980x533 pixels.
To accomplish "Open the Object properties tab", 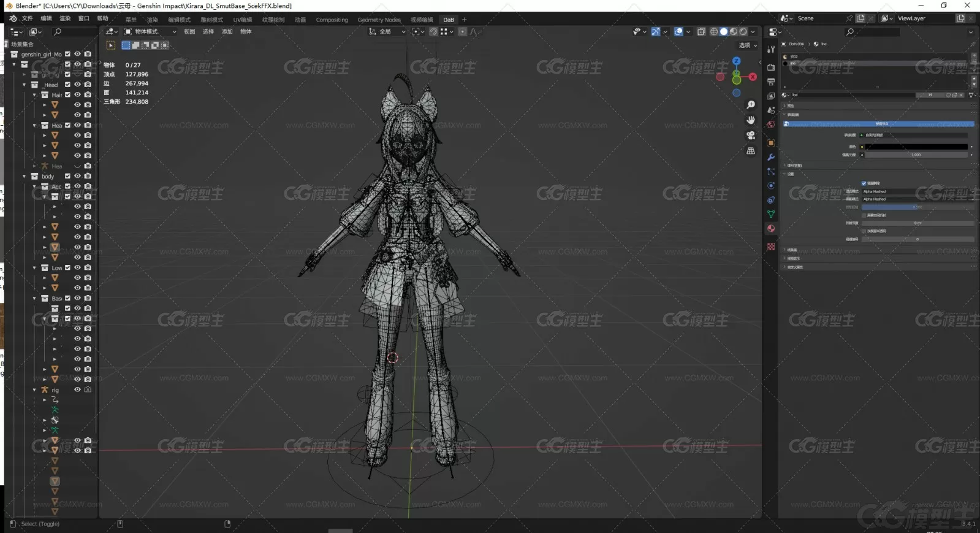I will point(771,143).
